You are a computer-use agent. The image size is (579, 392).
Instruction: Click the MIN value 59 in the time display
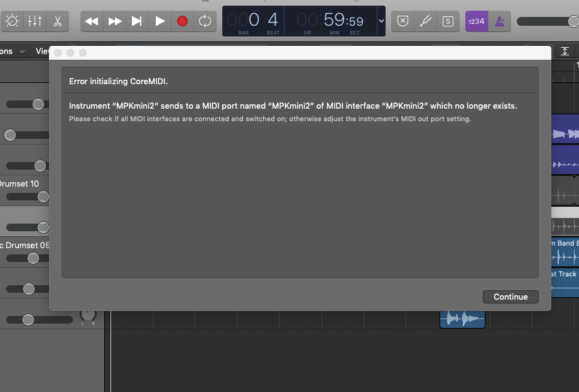coord(334,19)
